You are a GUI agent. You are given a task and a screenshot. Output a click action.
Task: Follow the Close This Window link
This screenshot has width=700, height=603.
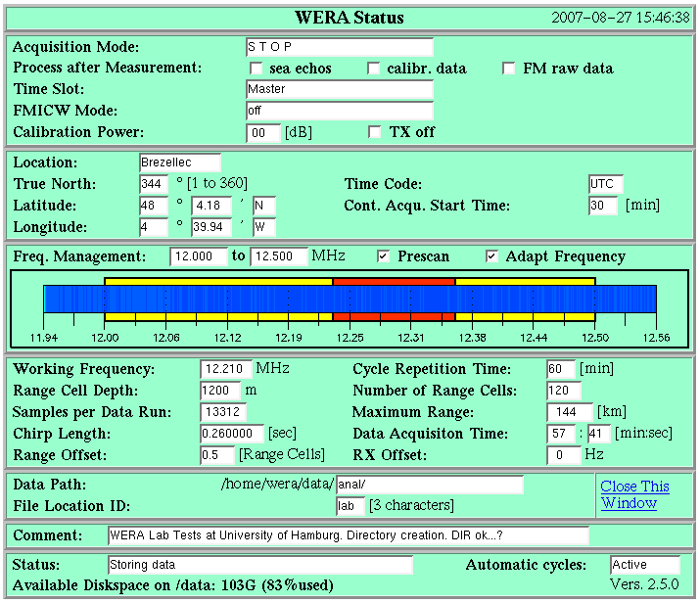(634, 494)
